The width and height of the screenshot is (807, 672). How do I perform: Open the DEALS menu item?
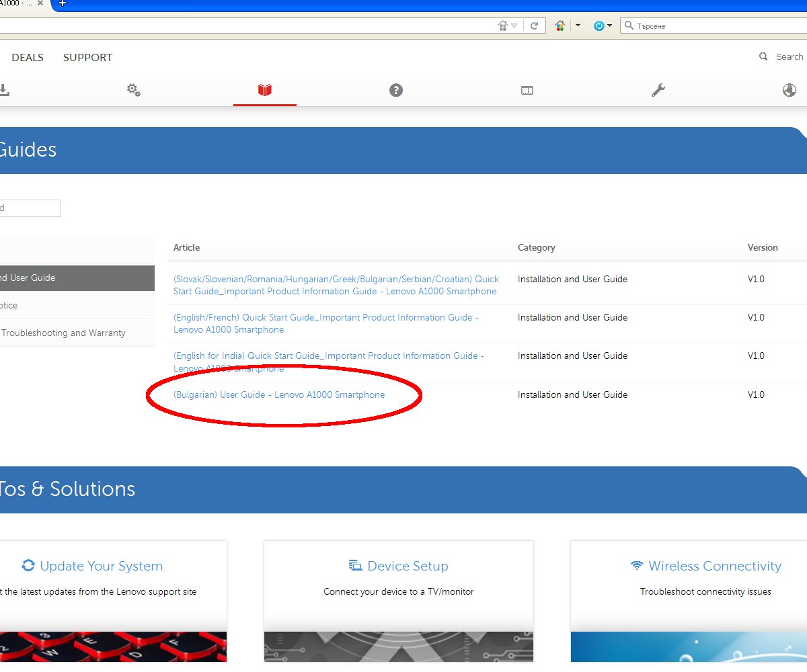[28, 58]
